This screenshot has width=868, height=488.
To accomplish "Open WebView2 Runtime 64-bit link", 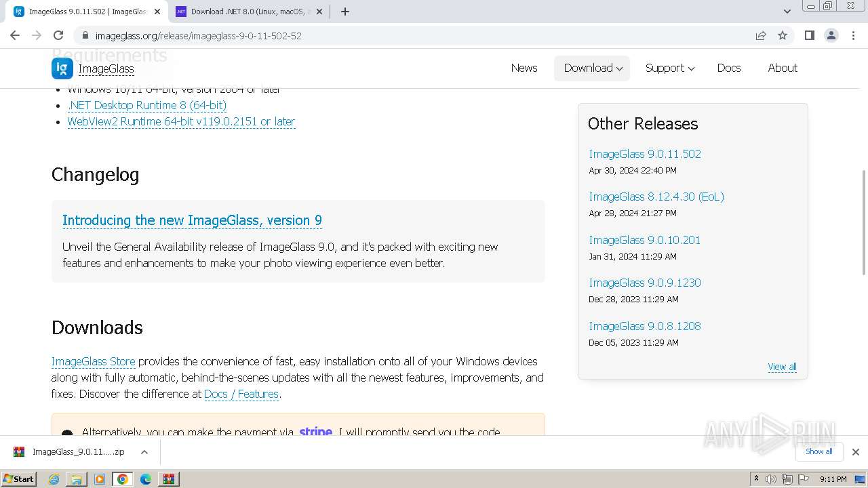I will pos(181,121).
